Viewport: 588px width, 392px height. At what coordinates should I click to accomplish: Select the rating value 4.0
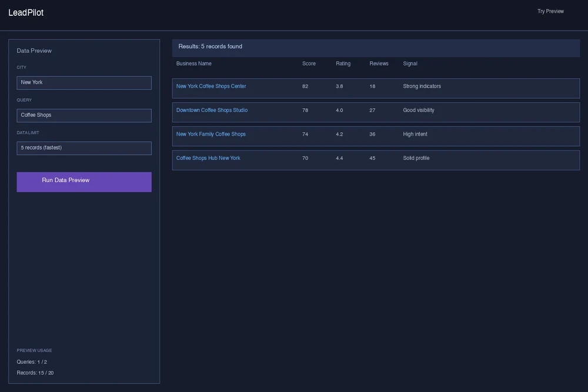click(x=339, y=110)
